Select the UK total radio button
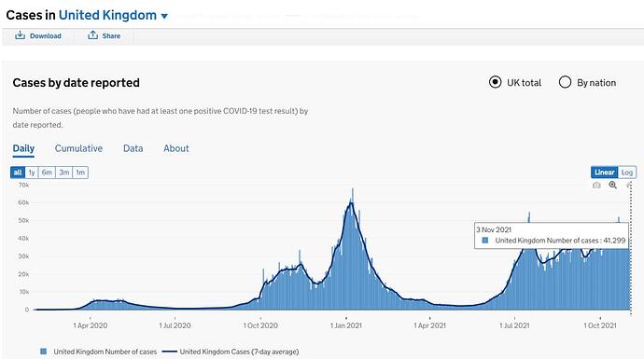This screenshot has height=359, width=644. click(x=495, y=82)
